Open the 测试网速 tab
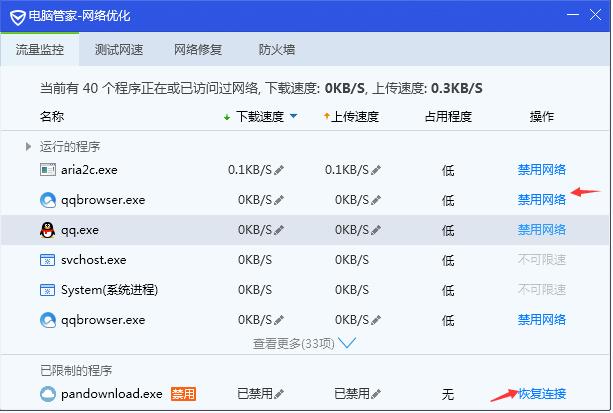The width and height of the screenshot is (613, 413). tap(119, 50)
